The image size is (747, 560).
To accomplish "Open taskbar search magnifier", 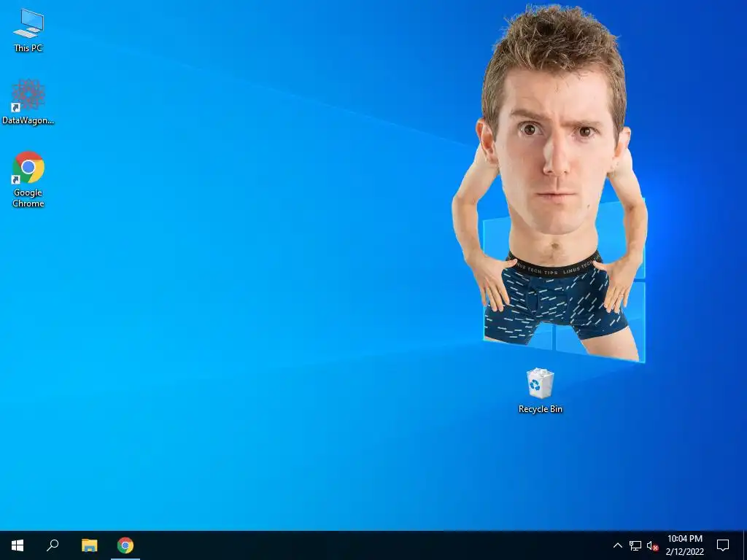I will point(53,545).
